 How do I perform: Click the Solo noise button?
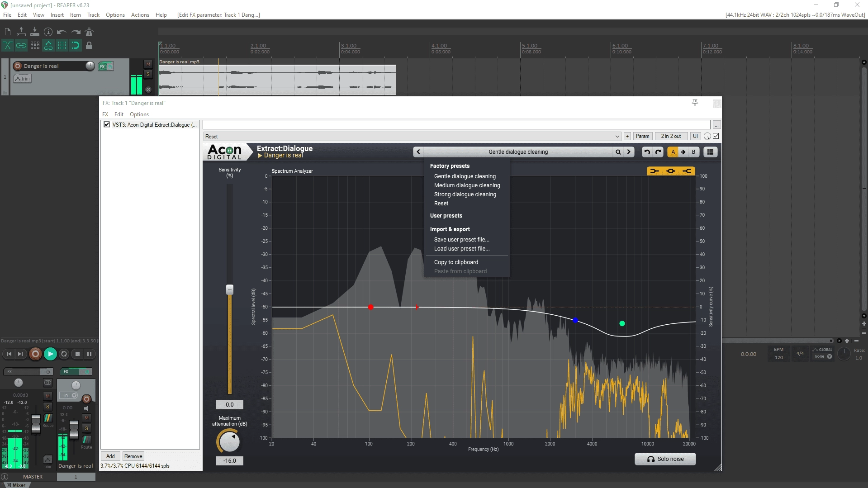[x=665, y=459]
